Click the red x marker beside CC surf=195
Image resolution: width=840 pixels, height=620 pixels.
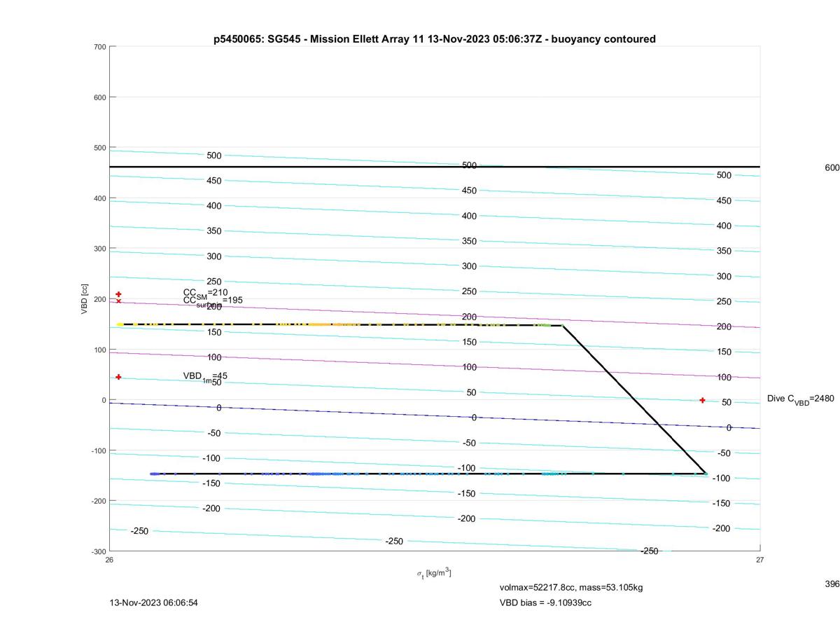(x=118, y=301)
